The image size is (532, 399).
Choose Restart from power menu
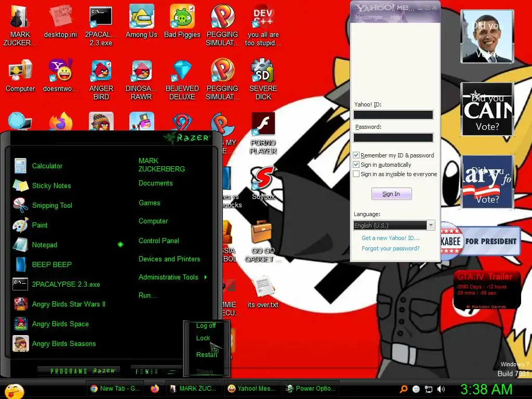pyautogui.click(x=206, y=354)
